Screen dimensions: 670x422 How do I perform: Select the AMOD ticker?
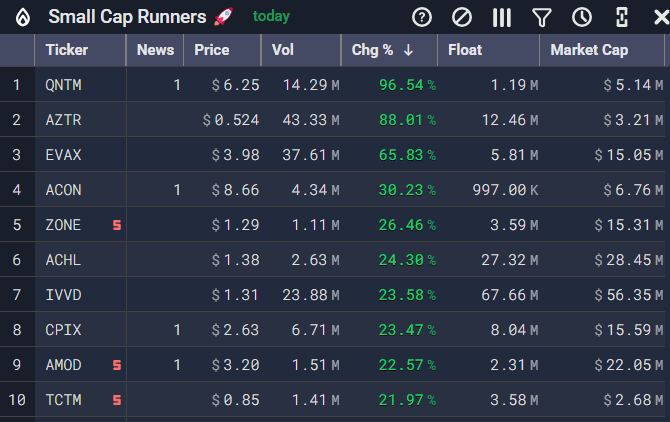tap(63, 365)
